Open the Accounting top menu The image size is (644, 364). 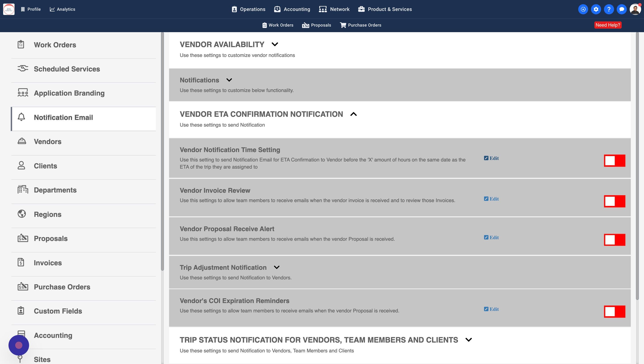click(x=292, y=9)
